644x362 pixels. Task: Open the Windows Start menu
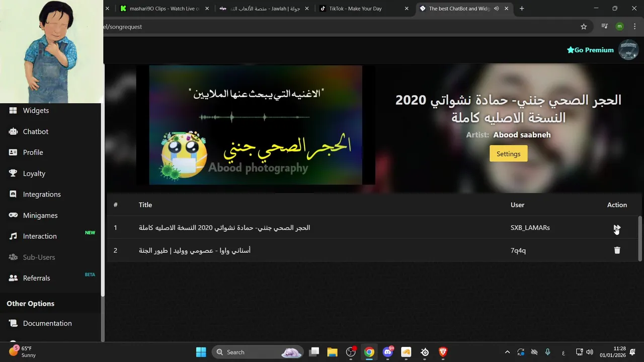pyautogui.click(x=201, y=352)
